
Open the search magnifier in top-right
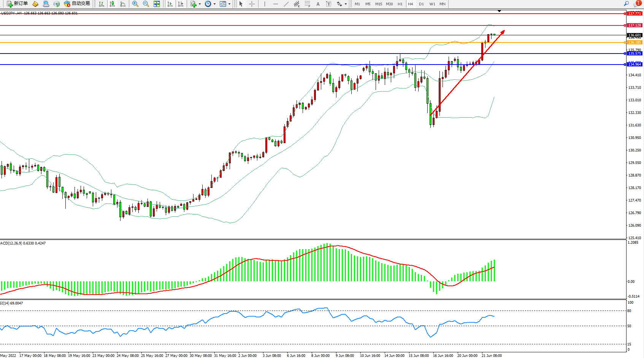point(626,4)
